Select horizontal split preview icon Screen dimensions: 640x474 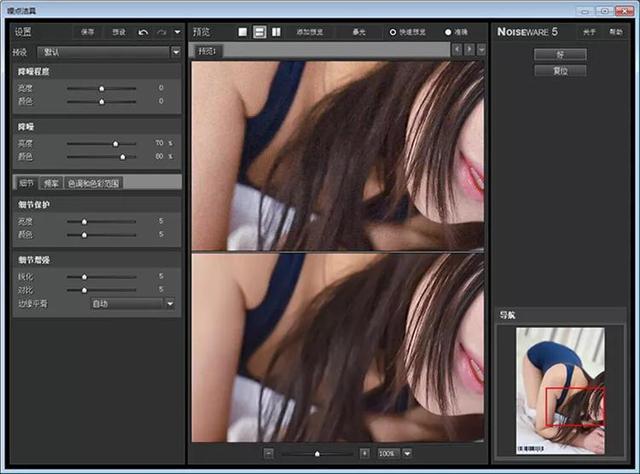[260, 32]
